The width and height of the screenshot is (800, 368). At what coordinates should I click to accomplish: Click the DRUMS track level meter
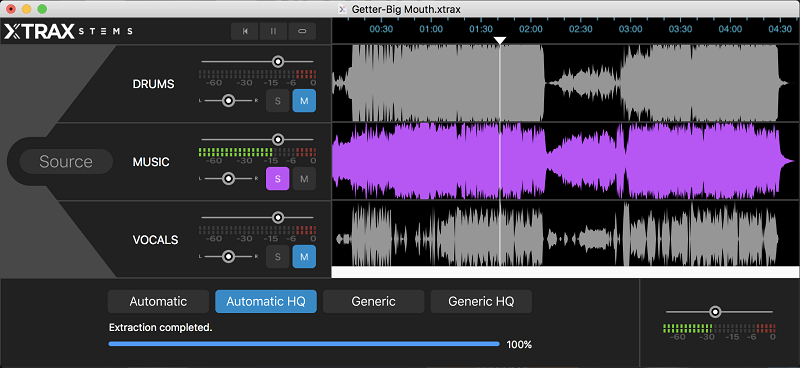click(257, 75)
